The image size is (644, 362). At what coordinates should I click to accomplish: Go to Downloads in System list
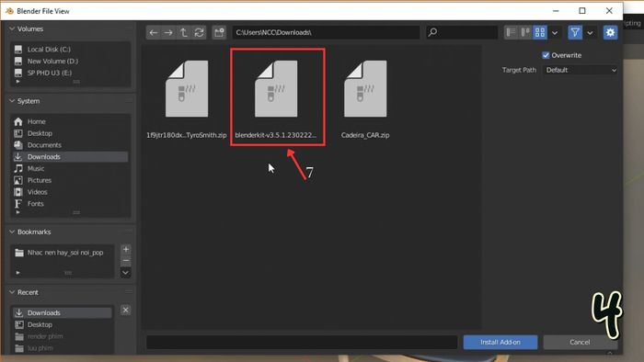coord(70,156)
